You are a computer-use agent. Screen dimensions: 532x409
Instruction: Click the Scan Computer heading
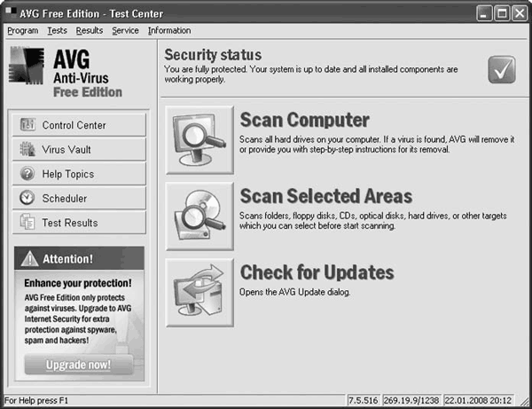[304, 120]
